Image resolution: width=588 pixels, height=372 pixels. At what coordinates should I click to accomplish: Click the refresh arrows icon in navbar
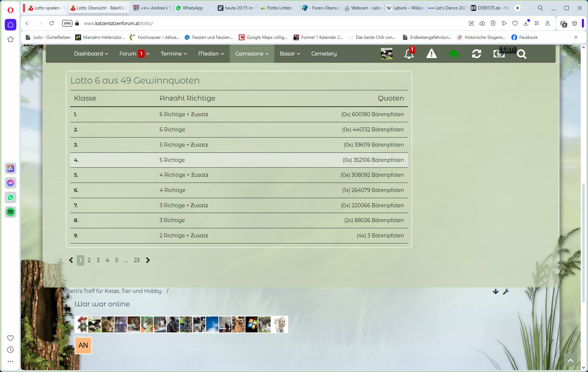click(x=476, y=54)
